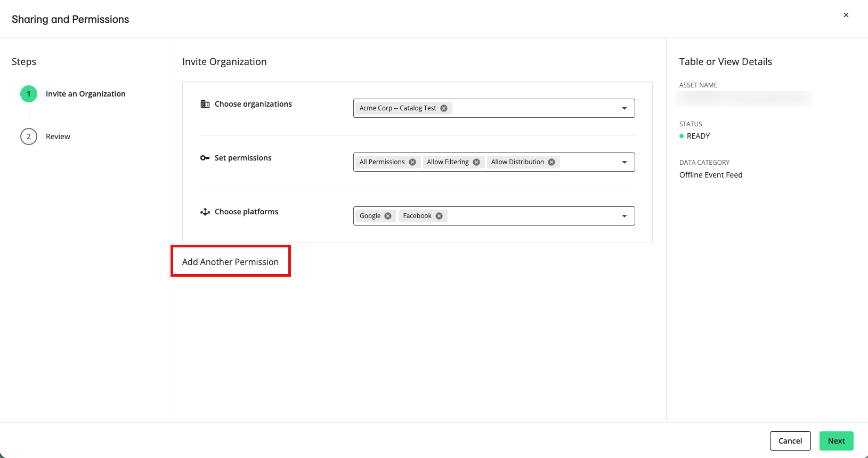
Task: Remove the Allow Filtering chip
Action: click(x=476, y=162)
